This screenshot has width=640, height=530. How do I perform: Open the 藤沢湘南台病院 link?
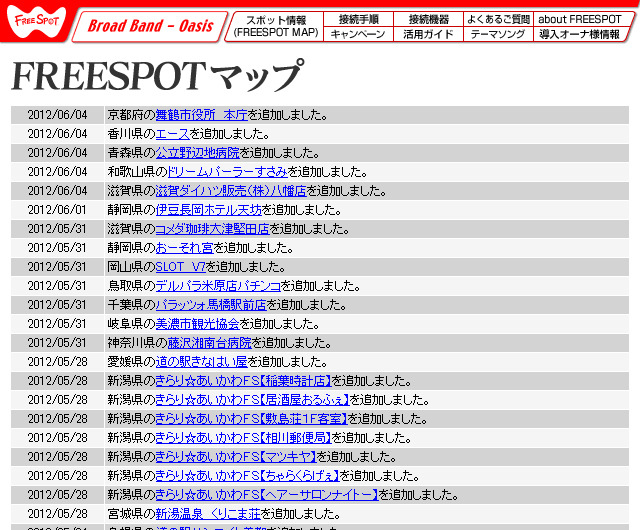pos(210,343)
